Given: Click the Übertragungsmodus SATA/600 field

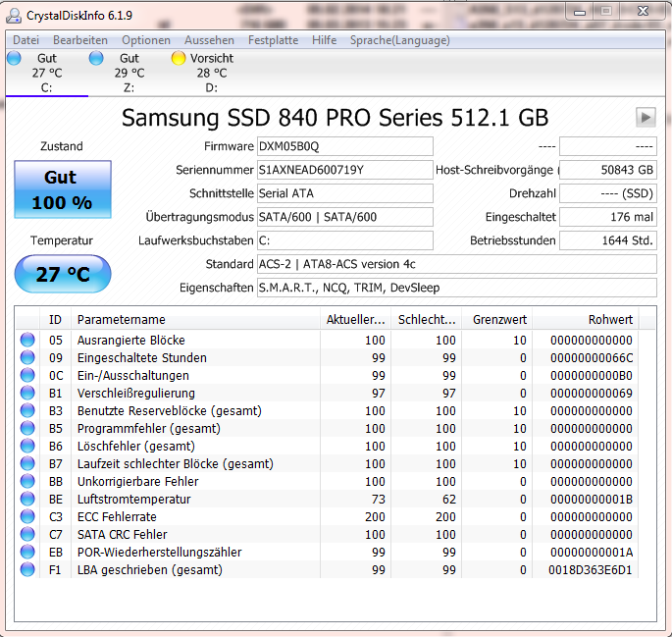Looking at the screenshot, I should click(x=345, y=217).
